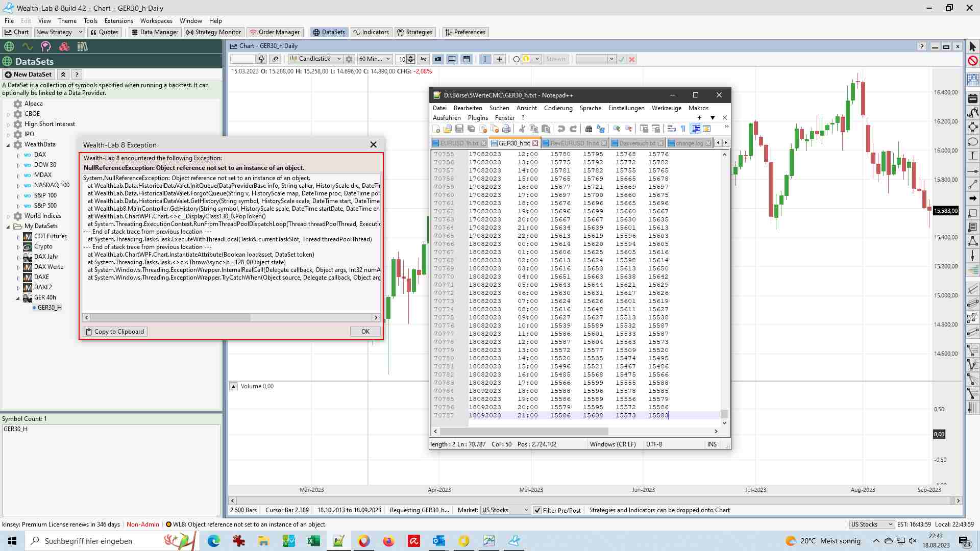Expand the World Indices tree node
980x551 pixels.
[x=9, y=216]
